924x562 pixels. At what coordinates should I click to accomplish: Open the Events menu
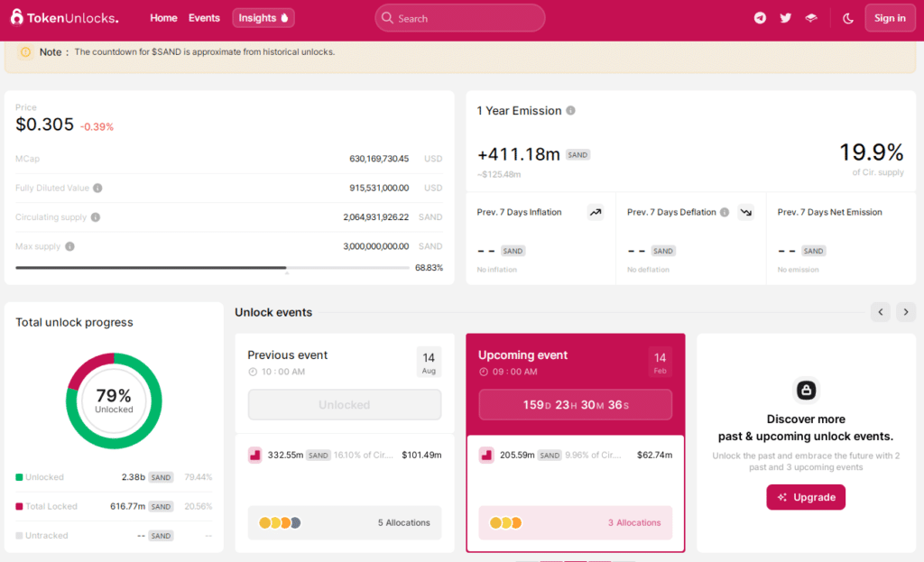204,18
